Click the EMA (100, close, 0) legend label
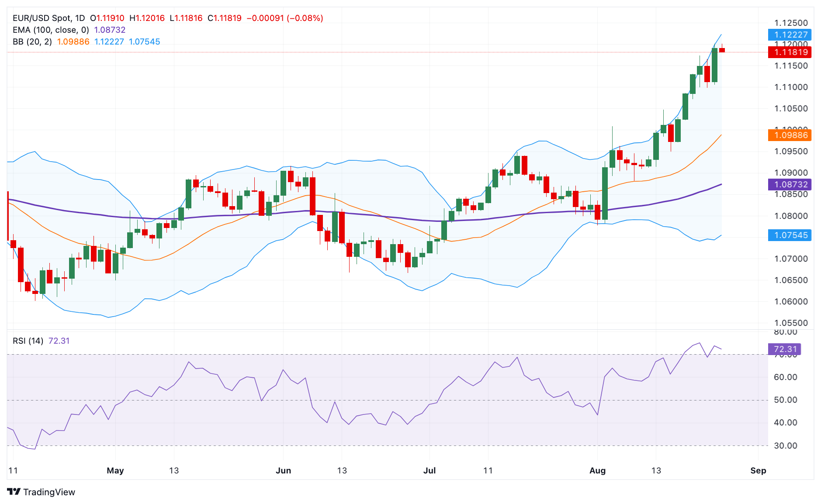This screenshot has width=821, height=504. coord(51,30)
